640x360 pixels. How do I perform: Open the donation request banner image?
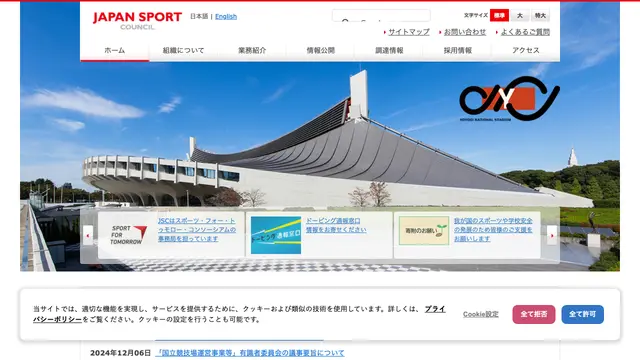point(424,231)
